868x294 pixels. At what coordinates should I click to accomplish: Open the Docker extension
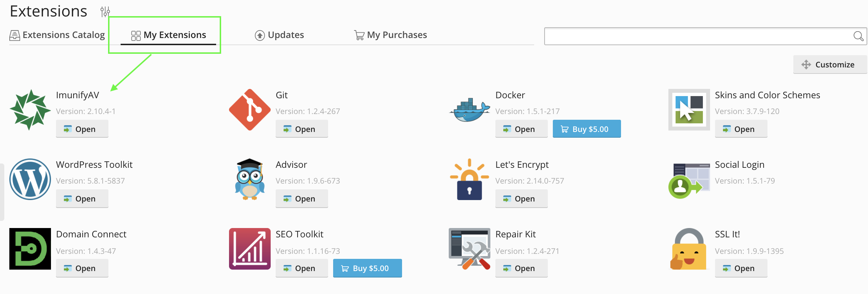click(522, 129)
